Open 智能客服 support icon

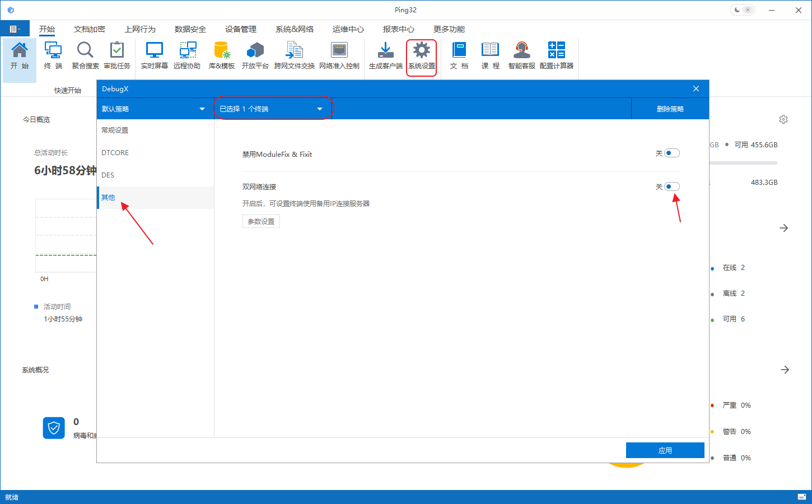522,55
